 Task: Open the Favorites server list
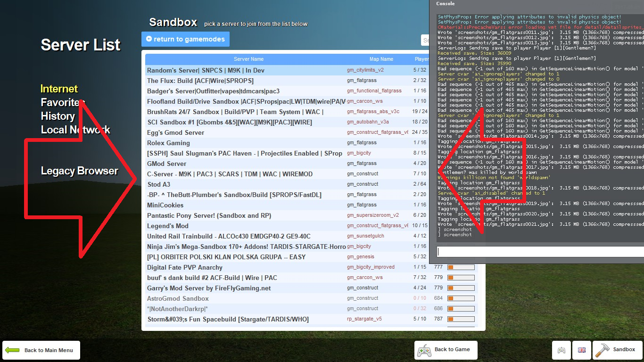pyautogui.click(x=63, y=102)
